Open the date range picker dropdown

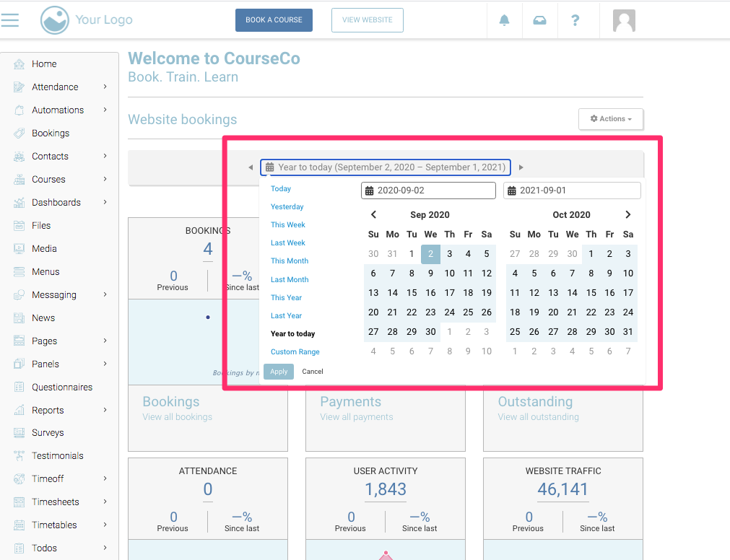386,167
